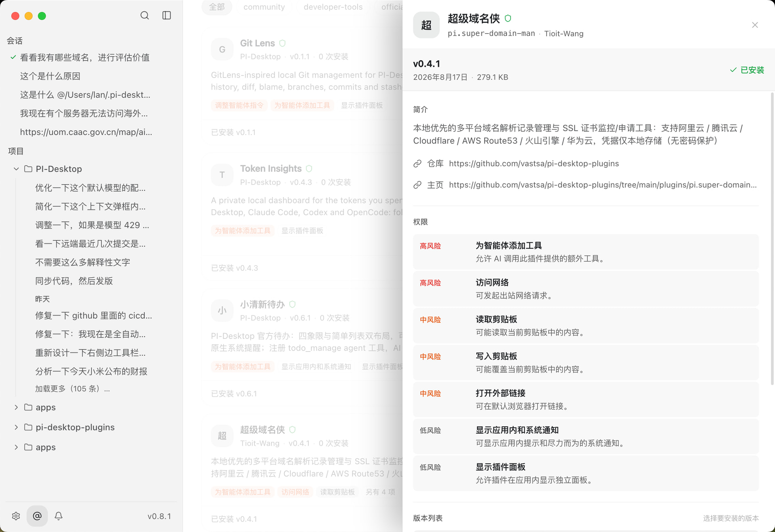Click the 显示应用内和系统通知 permission row
This screenshot has width=775, height=532.
click(586, 436)
